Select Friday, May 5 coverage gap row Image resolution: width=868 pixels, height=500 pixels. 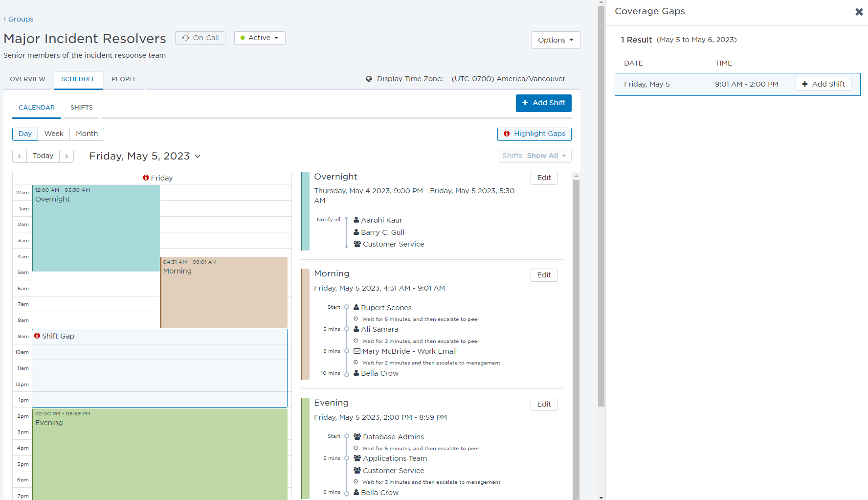pos(737,84)
